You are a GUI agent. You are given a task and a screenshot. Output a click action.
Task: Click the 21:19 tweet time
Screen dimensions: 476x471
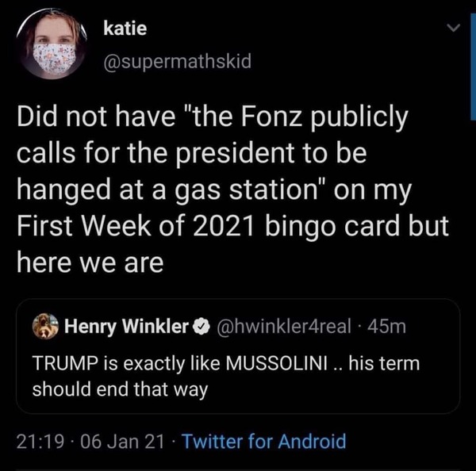click(39, 441)
